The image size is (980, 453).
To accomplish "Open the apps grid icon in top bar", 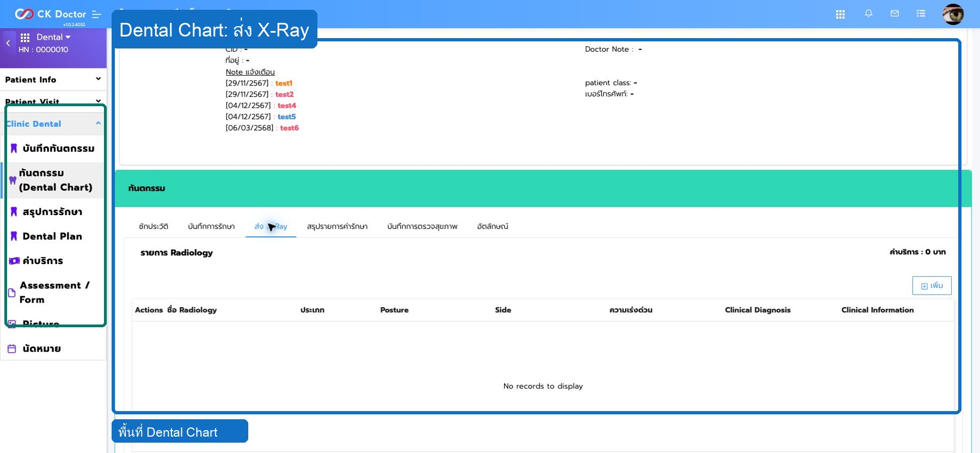I will point(840,14).
